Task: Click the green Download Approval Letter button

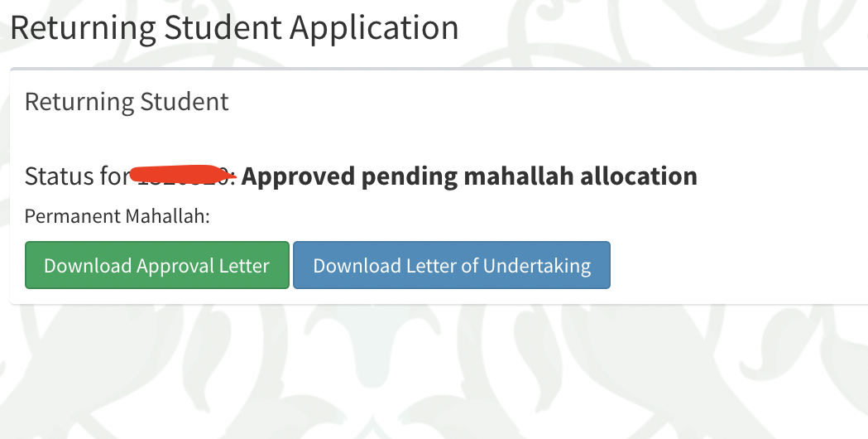Action: (x=157, y=265)
